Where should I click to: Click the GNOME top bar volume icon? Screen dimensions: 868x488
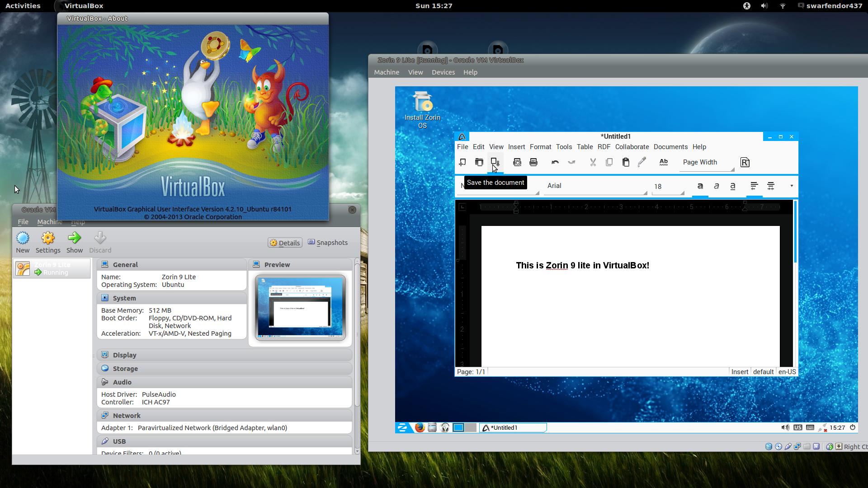pyautogui.click(x=764, y=6)
